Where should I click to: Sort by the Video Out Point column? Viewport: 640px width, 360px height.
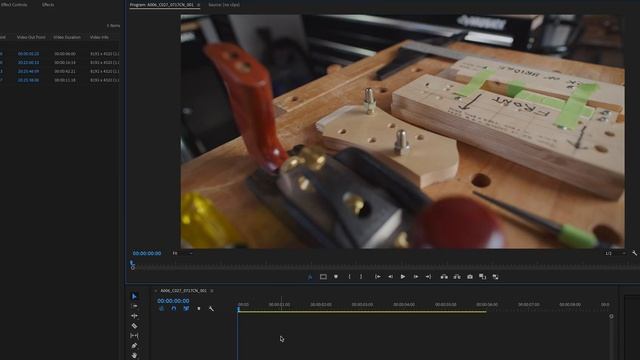pos(31,37)
